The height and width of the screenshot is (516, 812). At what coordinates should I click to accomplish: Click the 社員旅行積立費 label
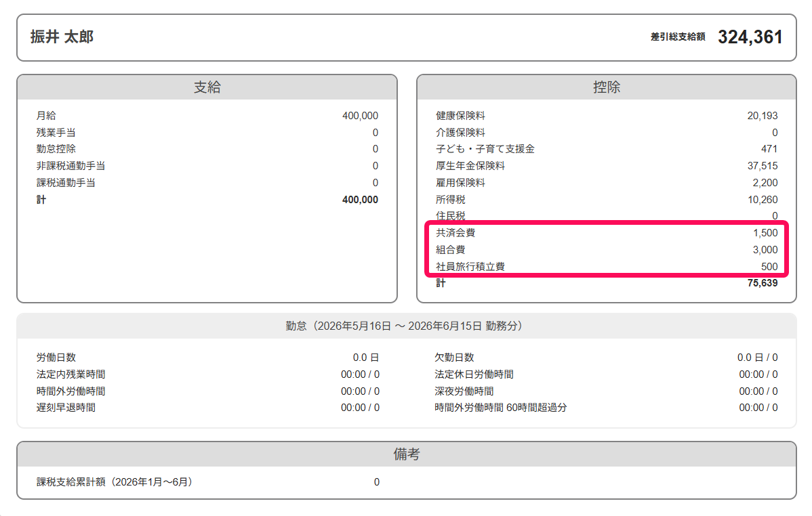click(x=470, y=267)
